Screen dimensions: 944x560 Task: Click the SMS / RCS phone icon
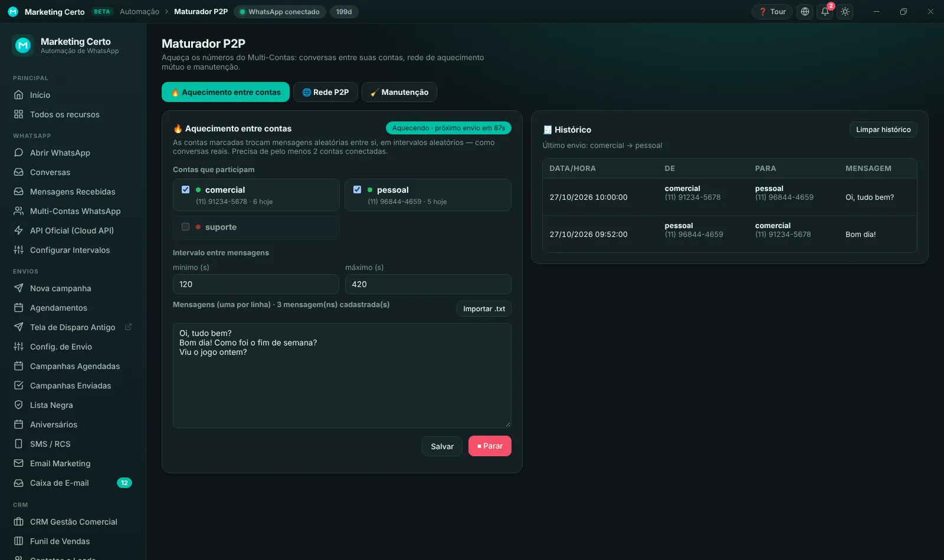tap(19, 444)
